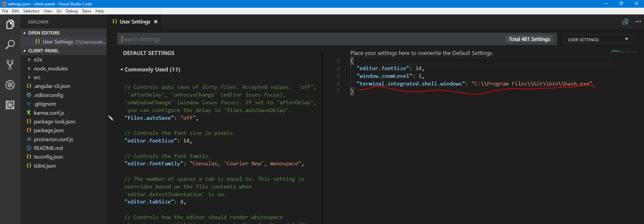The width and height of the screenshot is (644, 224).
Task: Open .gitignore from the explorer
Action: point(45,104)
